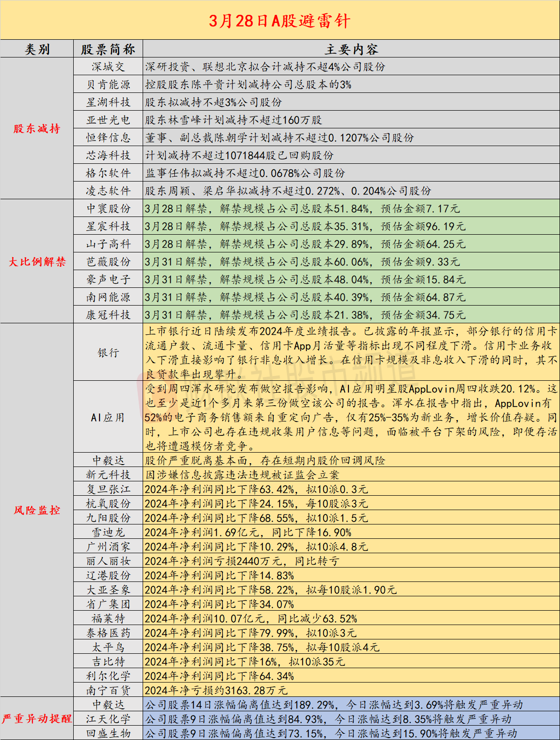Click the '南网能源' stock name

click(108, 297)
